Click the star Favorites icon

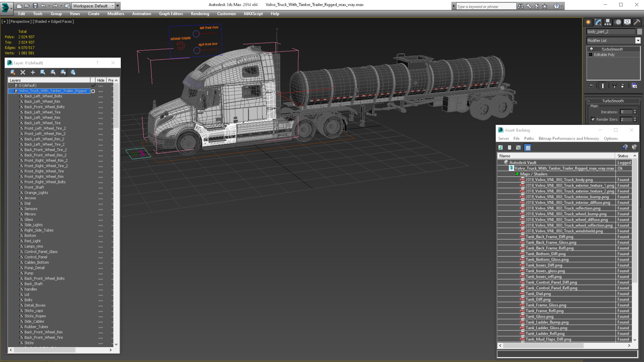point(545,6)
